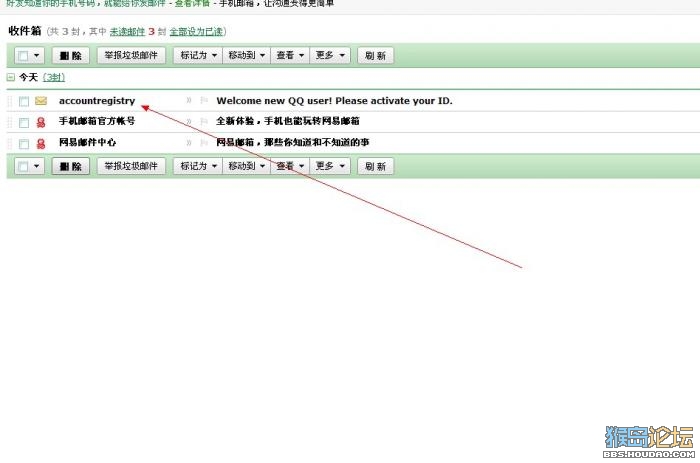Click the arrows icon on accountregistry row
The width and height of the screenshot is (700, 463).
click(x=189, y=100)
